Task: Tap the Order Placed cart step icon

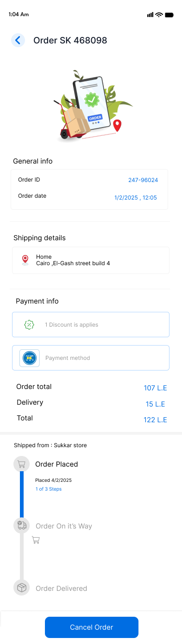Action: tap(21, 464)
